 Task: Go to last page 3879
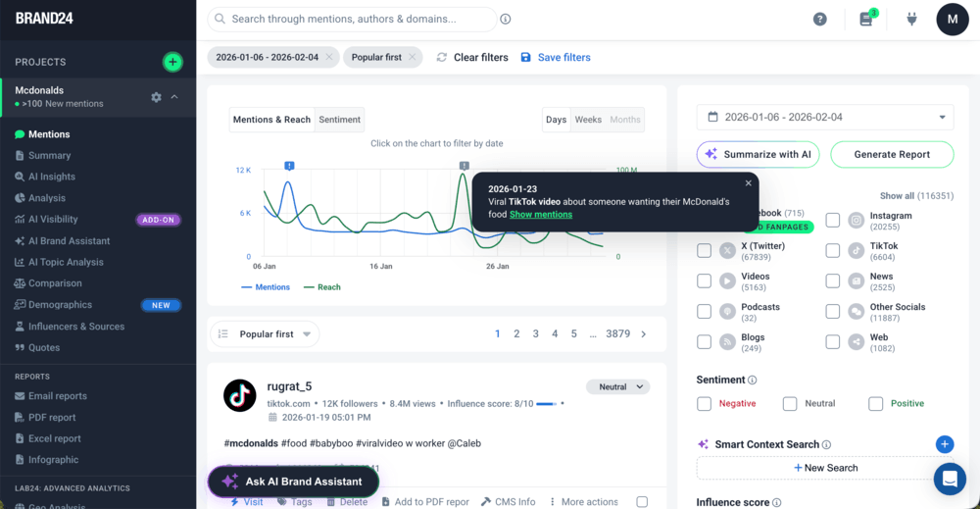(617, 333)
